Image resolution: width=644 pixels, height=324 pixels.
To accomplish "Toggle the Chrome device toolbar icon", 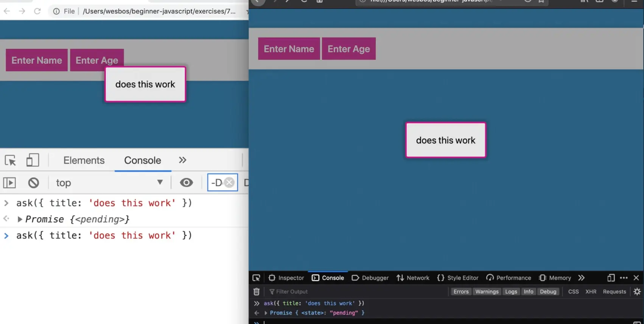I will pos(33,160).
